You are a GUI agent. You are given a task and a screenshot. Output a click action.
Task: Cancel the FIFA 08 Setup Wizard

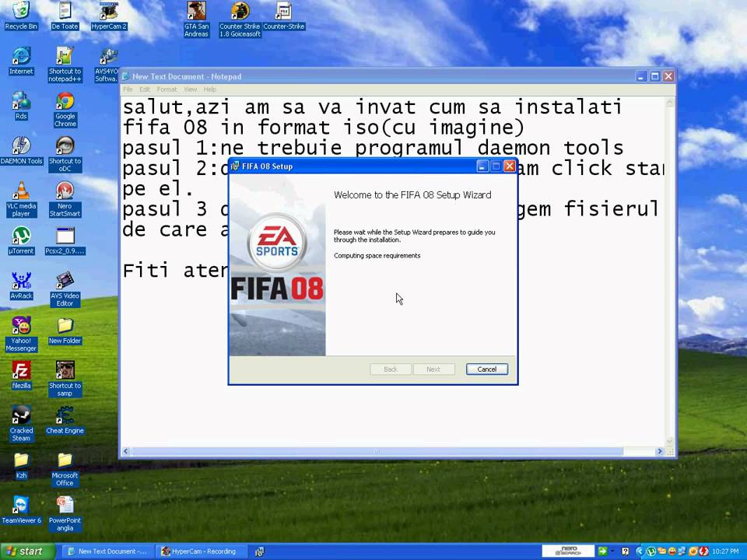487,369
